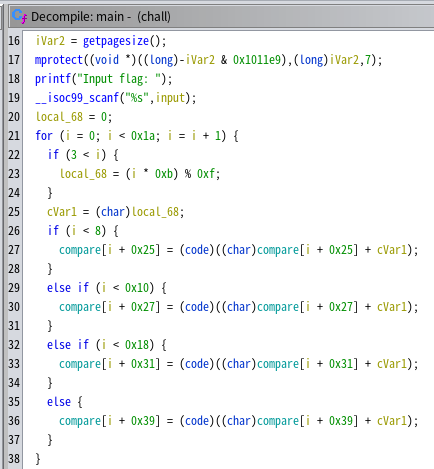Click trailing cVar1 on line 36
This screenshot has height=469, width=434.
pos(392,421)
